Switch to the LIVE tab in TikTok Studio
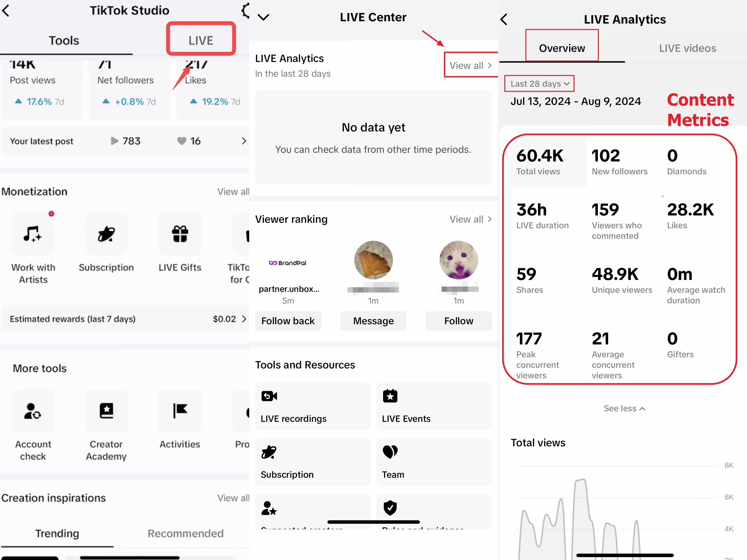The image size is (747, 560). 201,40
